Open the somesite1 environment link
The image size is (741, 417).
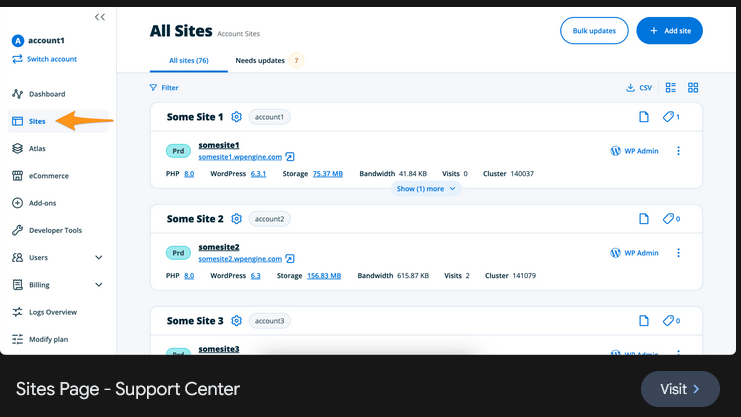[x=219, y=145]
